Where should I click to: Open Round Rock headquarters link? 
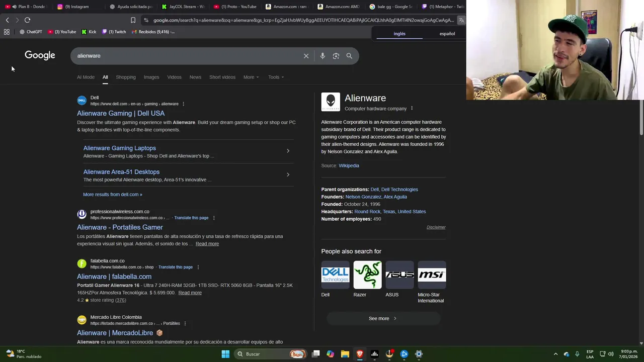367,212
